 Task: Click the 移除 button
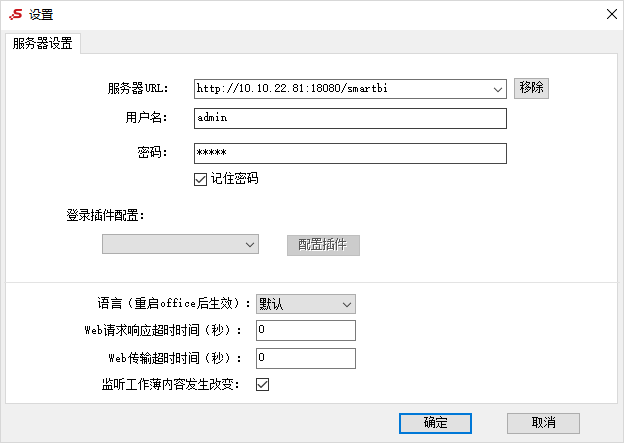(531, 88)
